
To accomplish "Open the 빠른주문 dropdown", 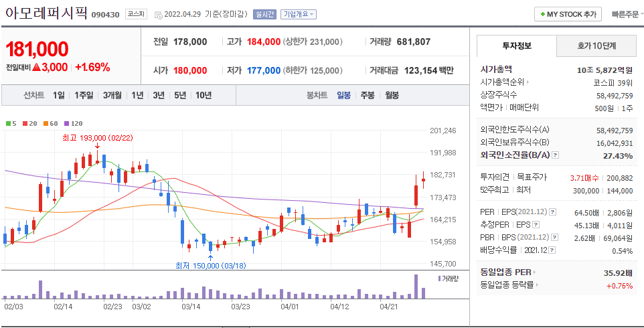I will click(x=627, y=14).
